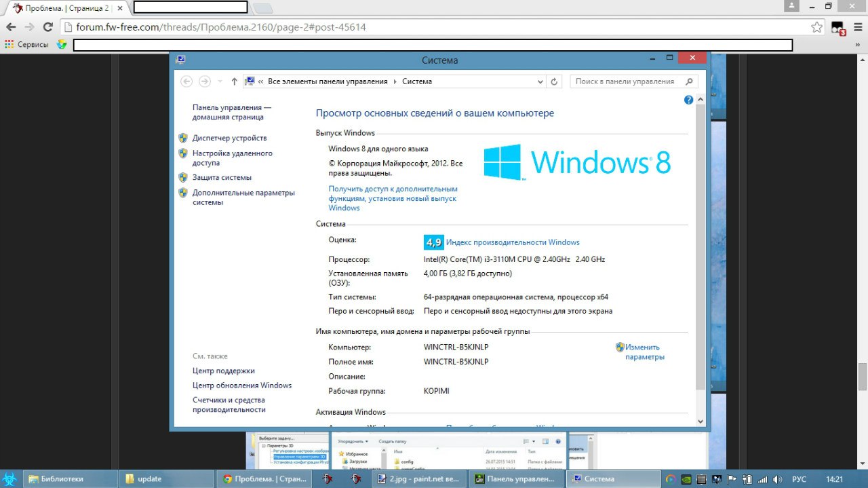Click Изменить параметры link
868x488 pixels.
pyautogui.click(x=644, y=352)
